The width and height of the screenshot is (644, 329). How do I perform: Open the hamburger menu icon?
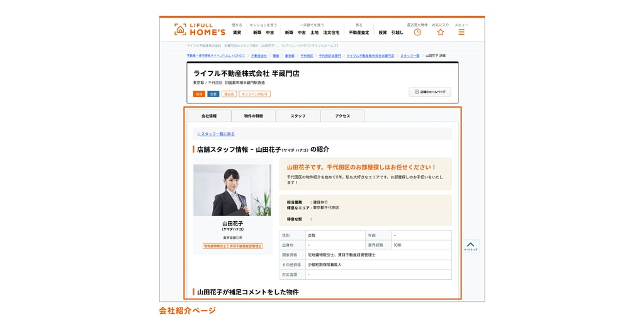(461, 32)
